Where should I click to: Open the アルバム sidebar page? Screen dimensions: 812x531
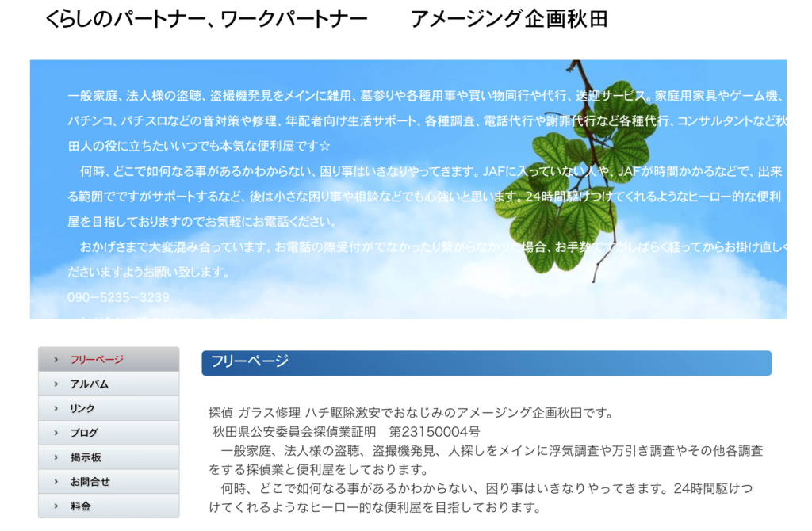89,384
